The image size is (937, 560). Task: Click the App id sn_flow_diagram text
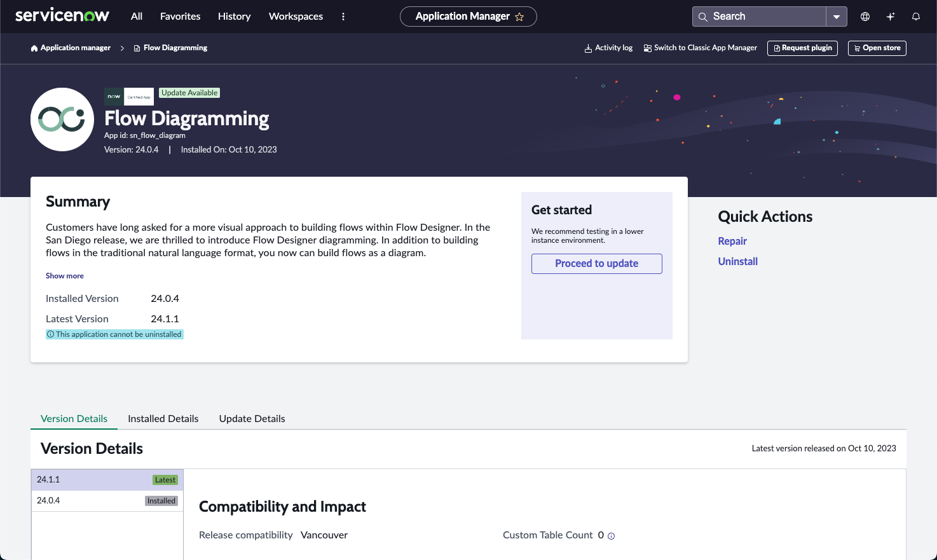(x=145, y=135)
